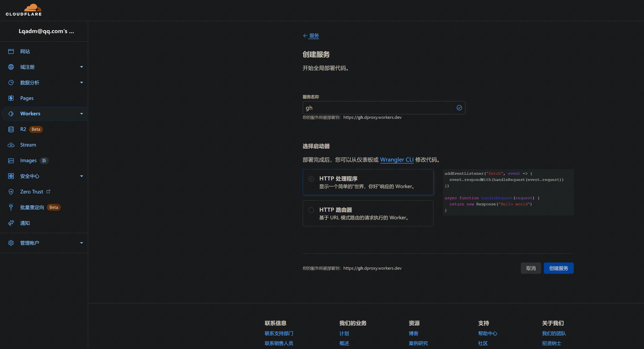Click the Lqadm@qq.com's account name
Viewport: 644px width, 349px height.
(x=46, y=31)
